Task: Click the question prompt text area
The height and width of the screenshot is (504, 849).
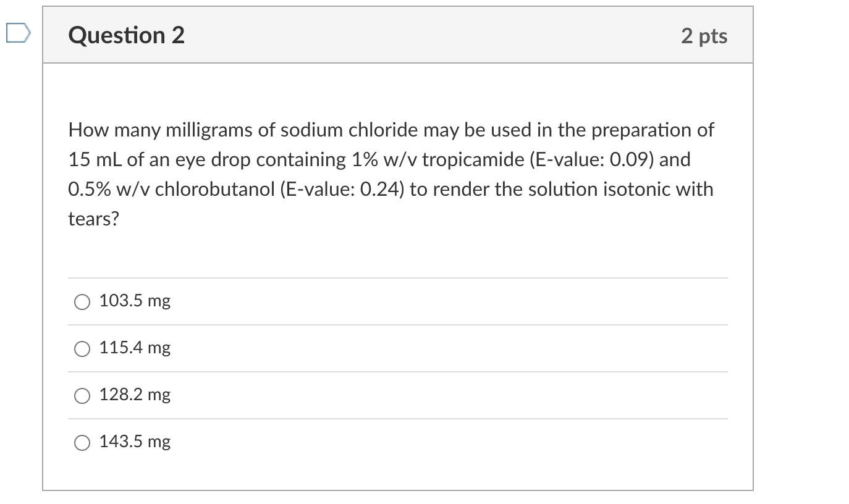Action: tap(389, 173)
